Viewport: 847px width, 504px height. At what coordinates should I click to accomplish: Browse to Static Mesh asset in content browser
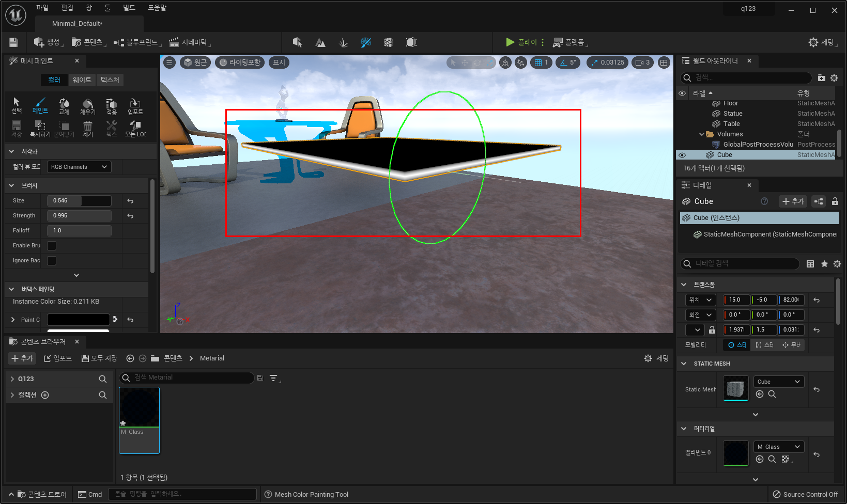772,394
